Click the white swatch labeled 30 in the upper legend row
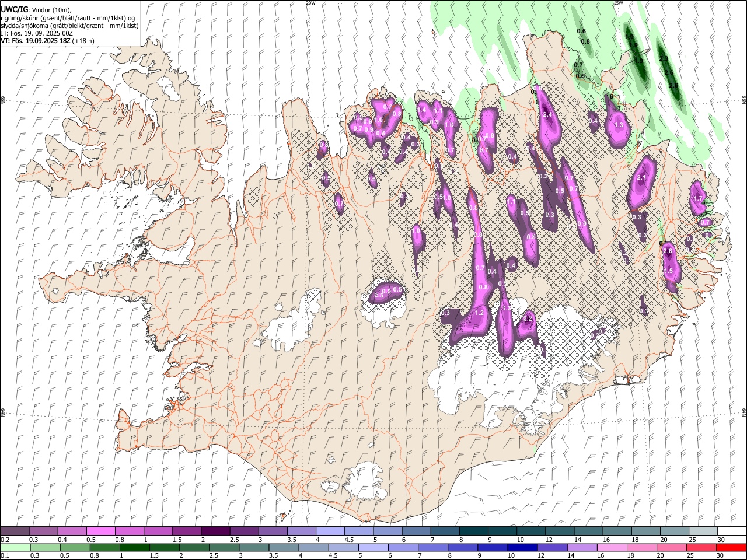This screenshot has height=560, width=747. [732, 531]
